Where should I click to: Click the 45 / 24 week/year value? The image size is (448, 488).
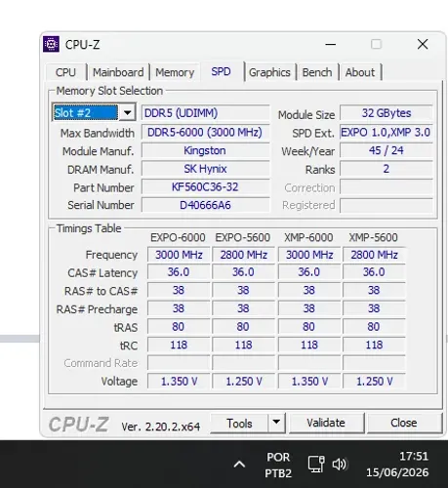pyautogui.click(x=387, y=150)
